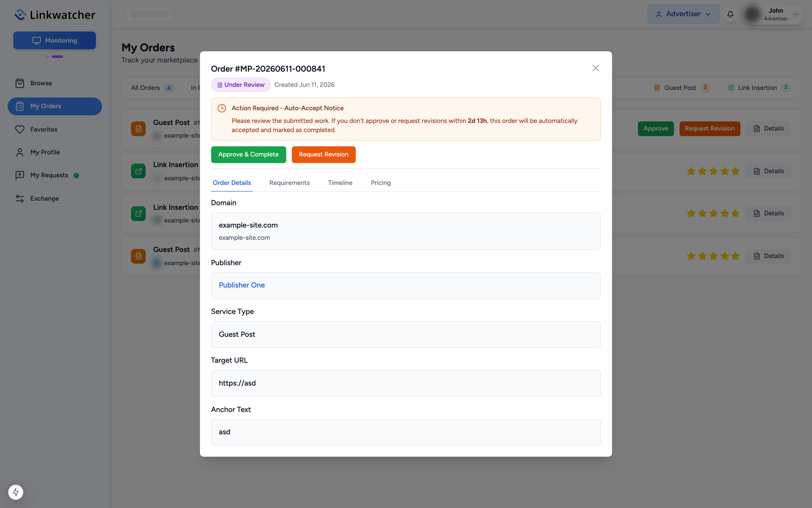This screenshot has width=812, height=508.
Task: Click the My Requests message icon
Action: (x=20, y=175)
